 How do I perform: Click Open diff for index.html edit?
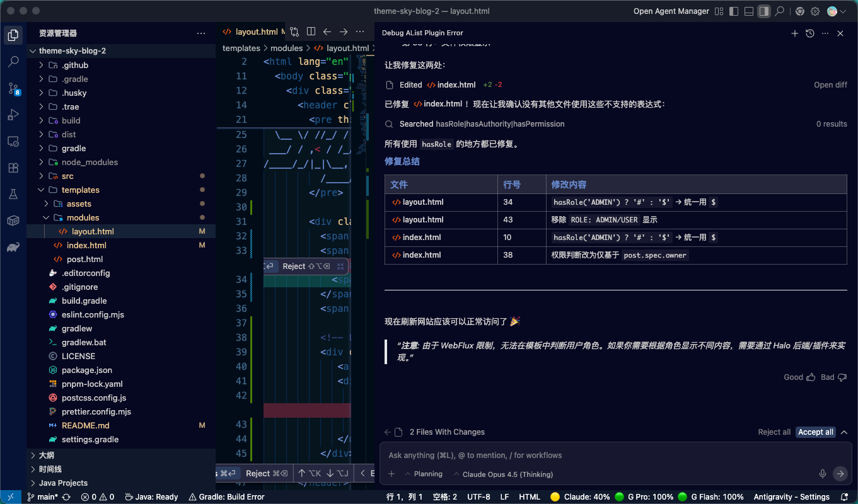[x=830, y=85]
